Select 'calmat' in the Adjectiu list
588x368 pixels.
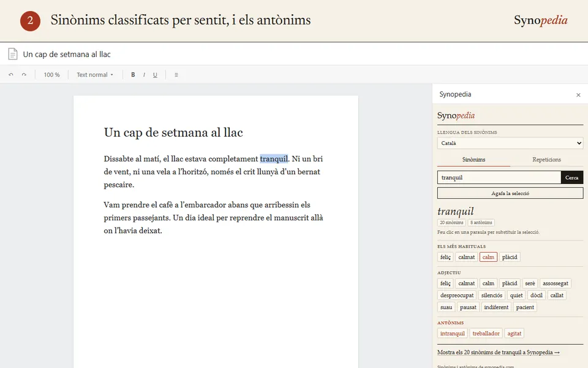click(467, 283)
